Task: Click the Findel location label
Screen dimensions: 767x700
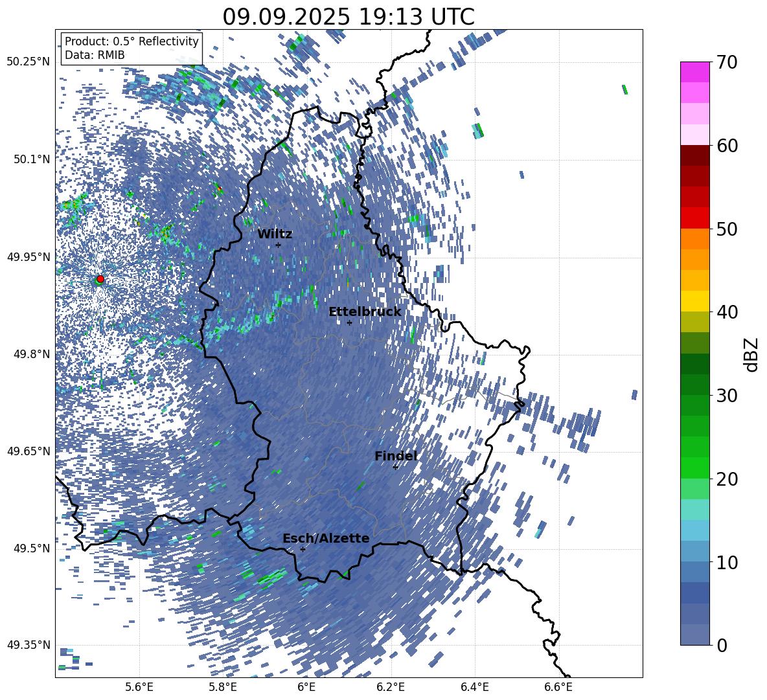Action: 396,456
